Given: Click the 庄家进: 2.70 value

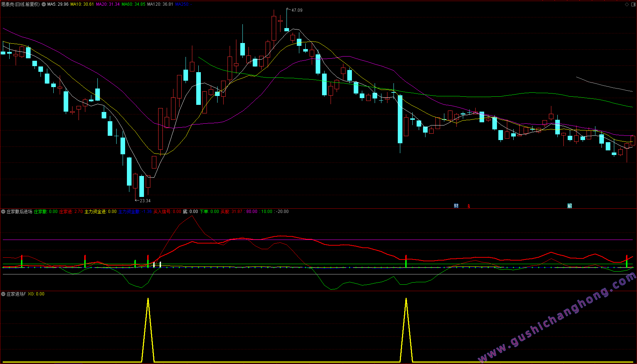Looking at the screenshot, I should click(x=71, y=212).
